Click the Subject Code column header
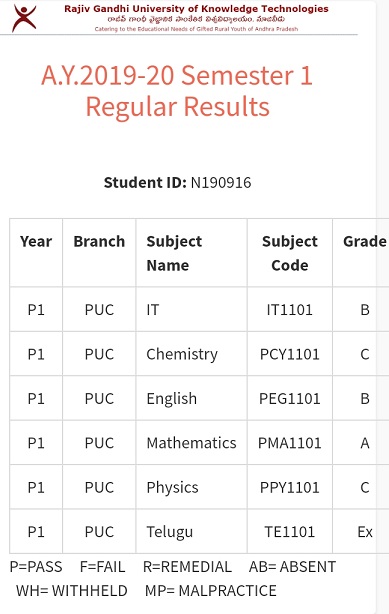389x614 pixels. pos(289,253)
